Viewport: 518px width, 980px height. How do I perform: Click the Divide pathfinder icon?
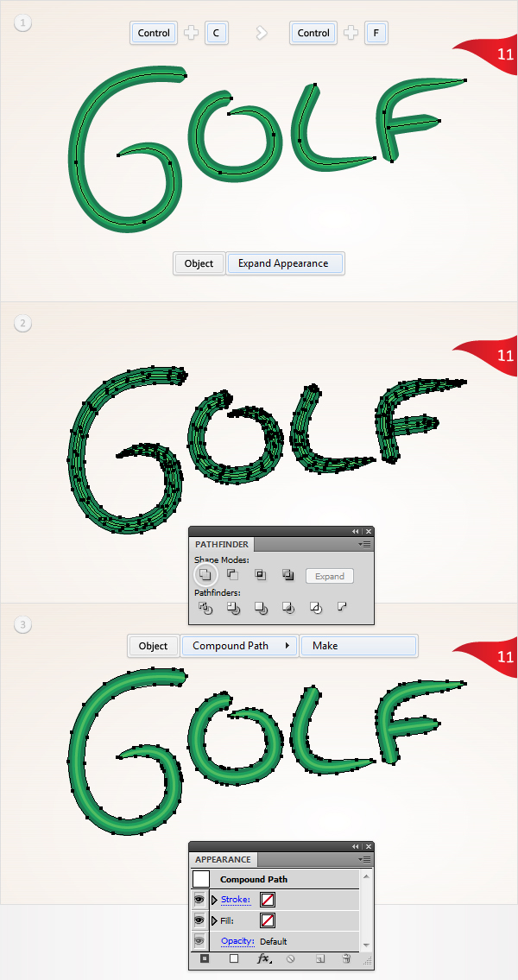click(x=205, y=608)
